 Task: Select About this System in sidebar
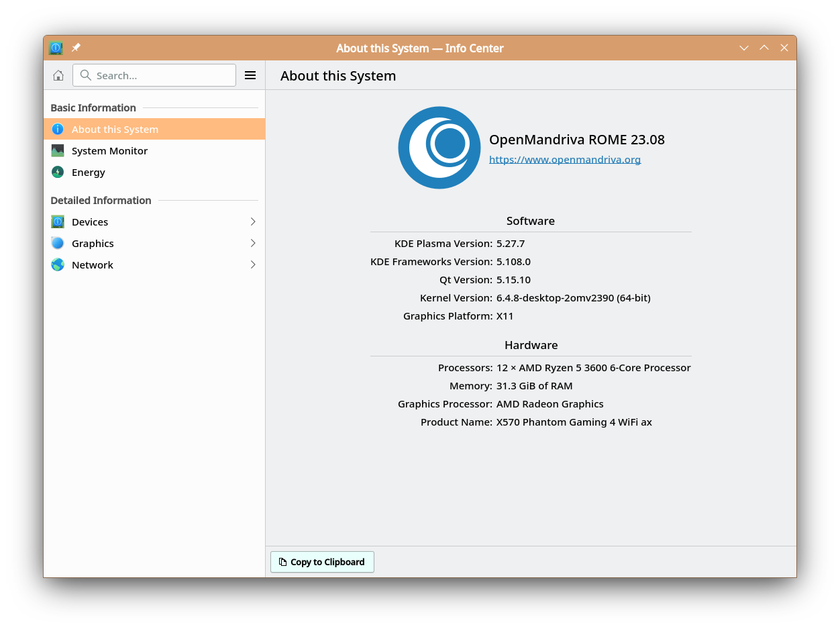(154, 129)
